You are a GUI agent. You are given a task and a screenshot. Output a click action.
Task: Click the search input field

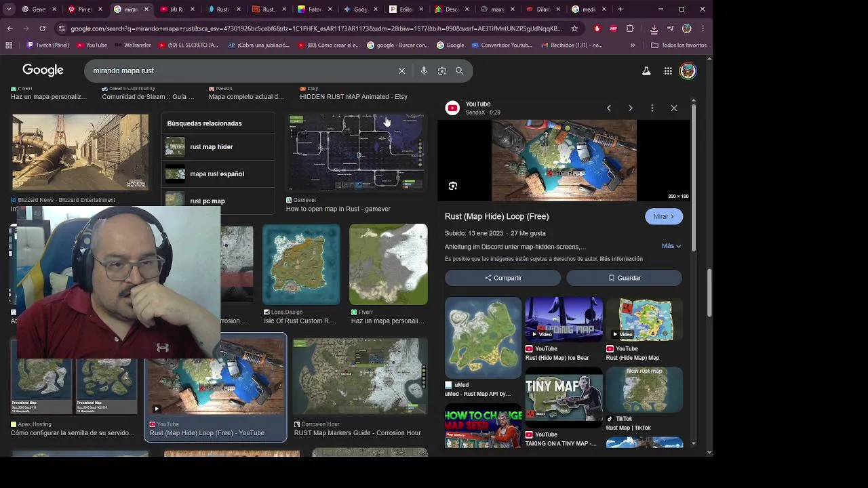click(241, 70)
